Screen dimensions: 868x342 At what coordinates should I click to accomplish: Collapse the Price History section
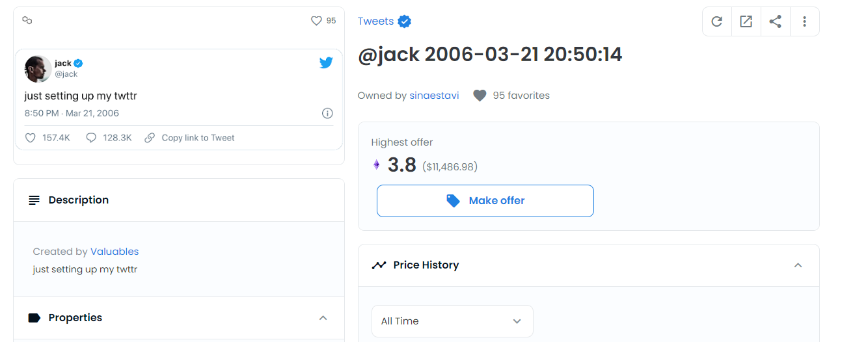pos(798,265)
